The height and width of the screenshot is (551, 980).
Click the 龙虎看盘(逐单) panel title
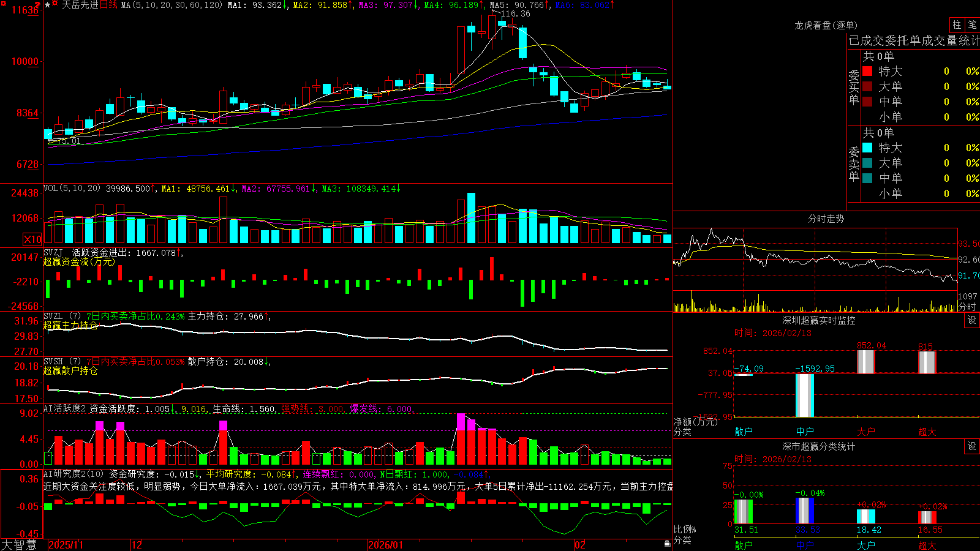pos(826,25)
